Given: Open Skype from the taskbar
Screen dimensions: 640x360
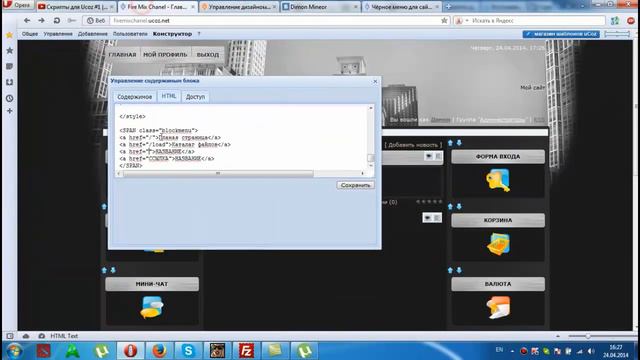Looking at the screenshot, I should coord(188,351).
